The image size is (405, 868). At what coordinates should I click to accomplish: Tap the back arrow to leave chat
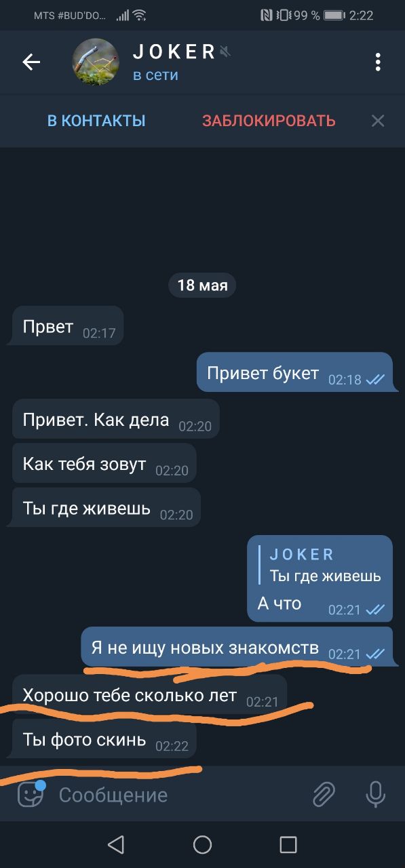[31, 62]
